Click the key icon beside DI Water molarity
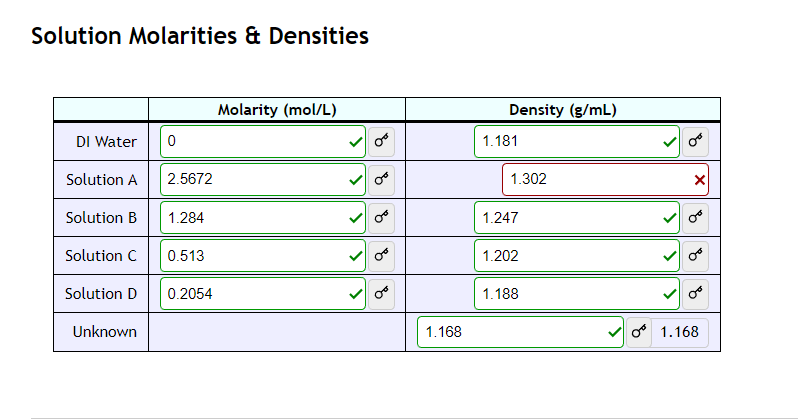Viewport: 798px width, 419px height. (x=381, y=141)
